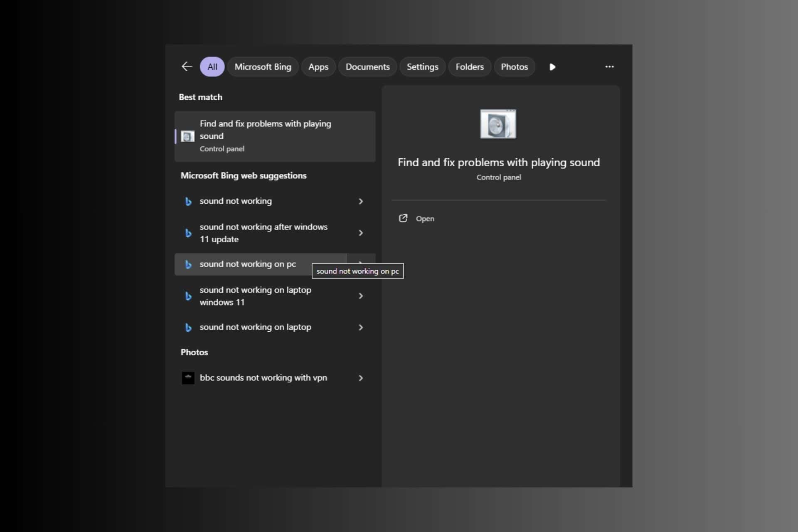Click Bing icon beside 'sound not working on pc'
Screen dimensions: 798x532
pyautogui.click(x=188, y=264)
